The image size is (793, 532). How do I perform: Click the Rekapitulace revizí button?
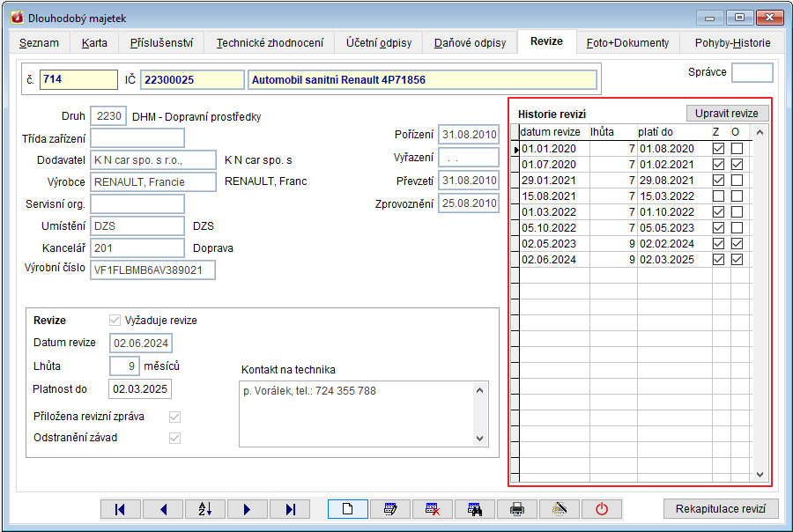tap(721, 509)
